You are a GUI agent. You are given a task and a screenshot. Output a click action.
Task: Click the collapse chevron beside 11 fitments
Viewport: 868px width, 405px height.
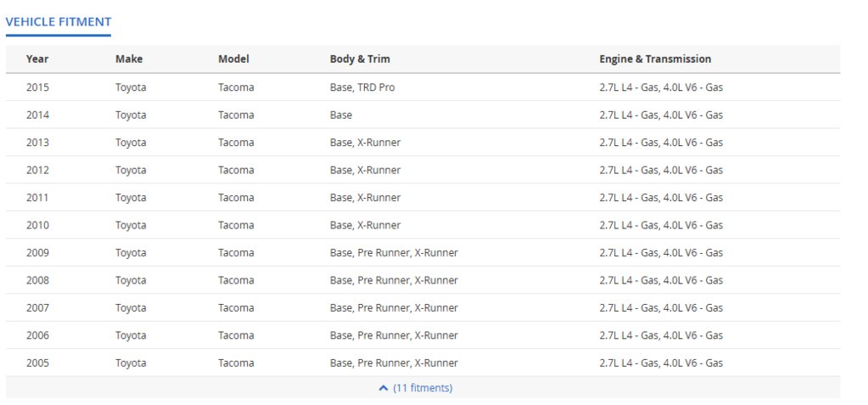pyautogui.click(x=383, y=388)
